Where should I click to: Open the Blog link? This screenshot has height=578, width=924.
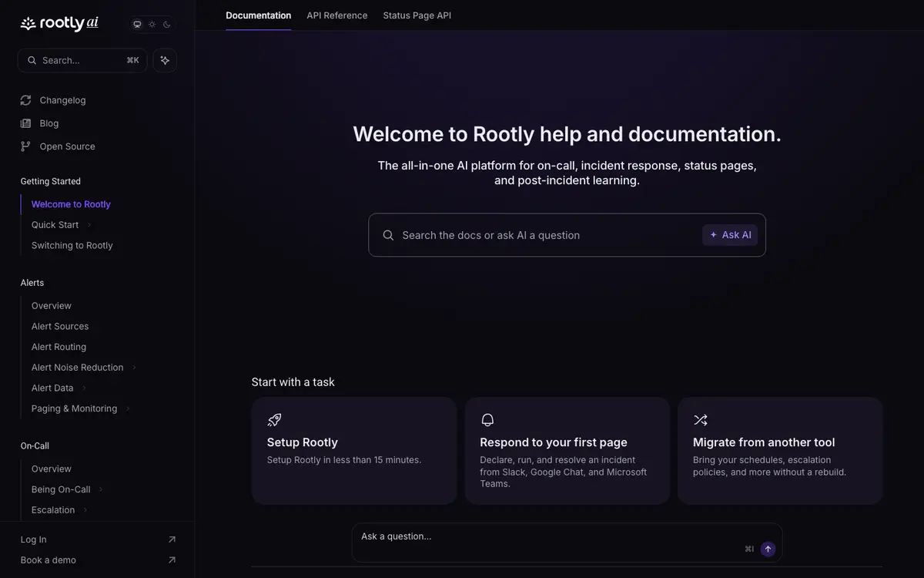click(x=49, y=123)
